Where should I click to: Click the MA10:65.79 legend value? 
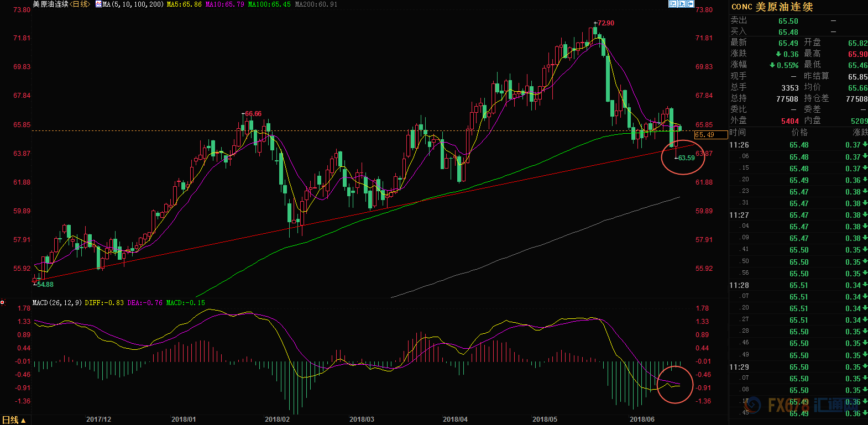click(x=225, y=4)
